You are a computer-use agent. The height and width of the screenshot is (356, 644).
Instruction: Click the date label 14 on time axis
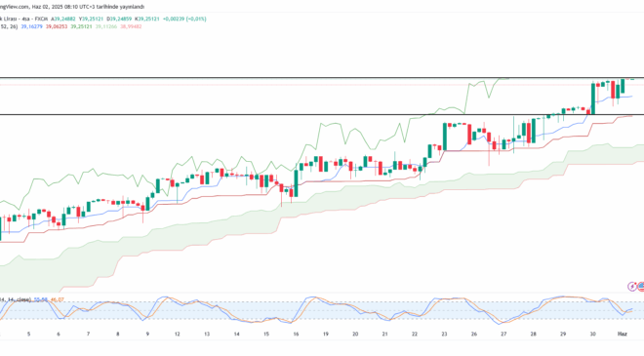[236, 335]
